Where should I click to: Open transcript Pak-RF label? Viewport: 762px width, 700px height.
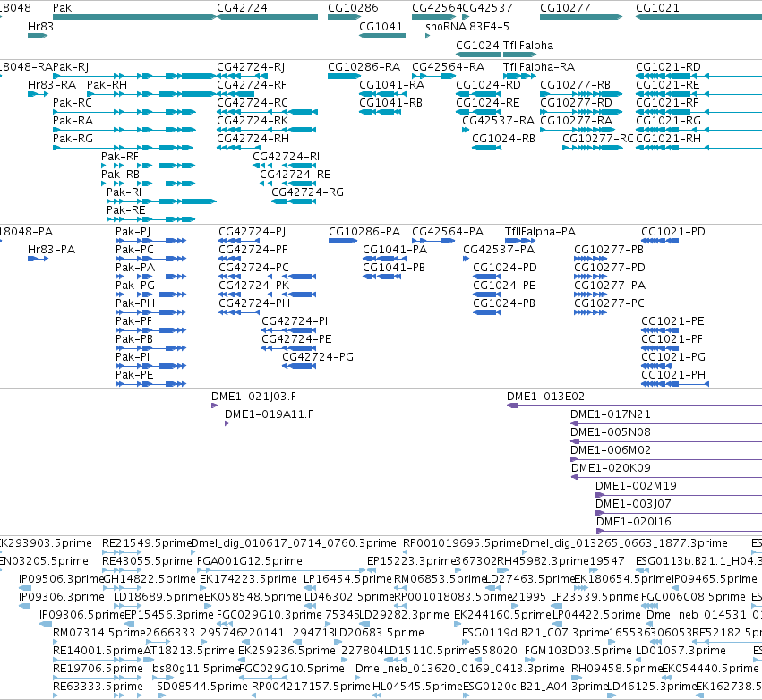[120, 157]
